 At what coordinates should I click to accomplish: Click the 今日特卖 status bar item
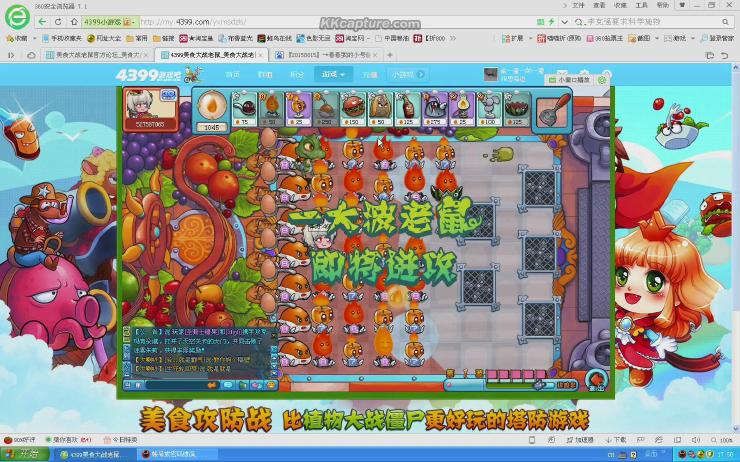click(x=121, y=440)
